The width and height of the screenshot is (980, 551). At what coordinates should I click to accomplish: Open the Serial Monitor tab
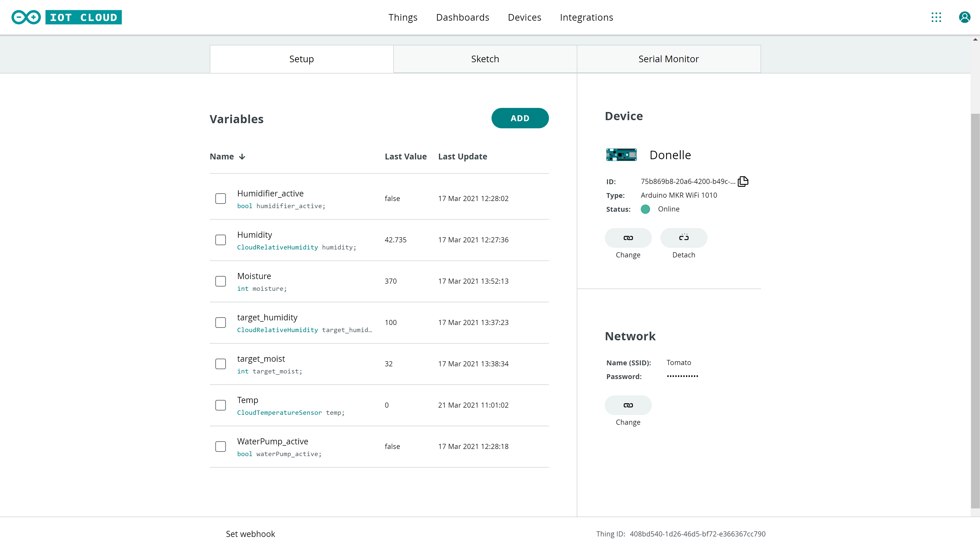point(668,59)
